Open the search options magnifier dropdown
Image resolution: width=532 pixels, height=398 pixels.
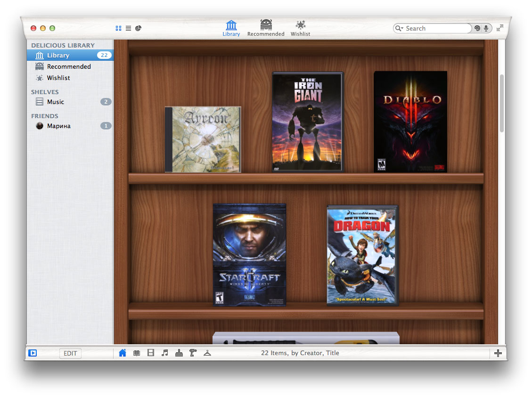click(x=400, y=28)
